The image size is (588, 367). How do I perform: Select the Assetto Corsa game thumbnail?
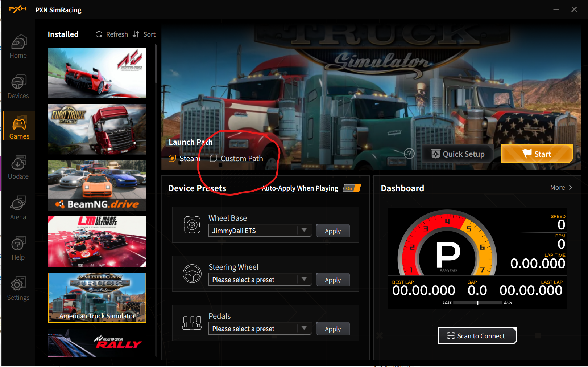click(x=97, y=73)
